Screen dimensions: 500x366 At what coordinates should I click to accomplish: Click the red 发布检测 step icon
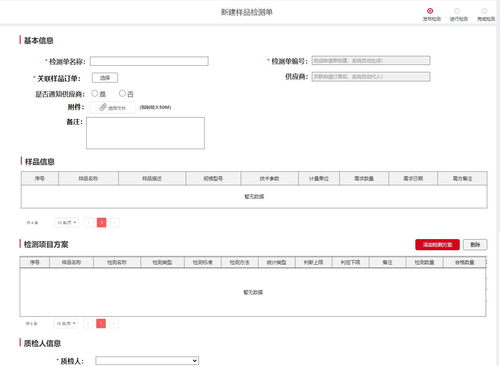430,11
